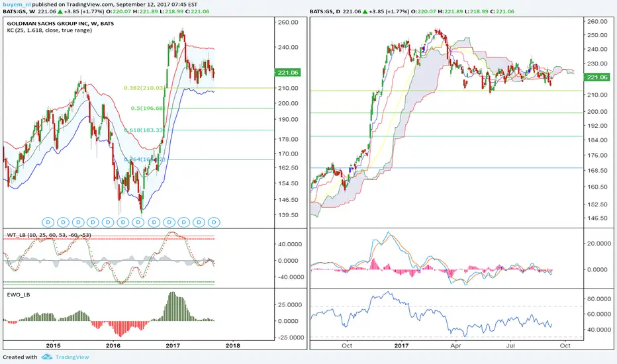
Task: Click the rightmost dividend D marker
Action: tap(214, 222)
